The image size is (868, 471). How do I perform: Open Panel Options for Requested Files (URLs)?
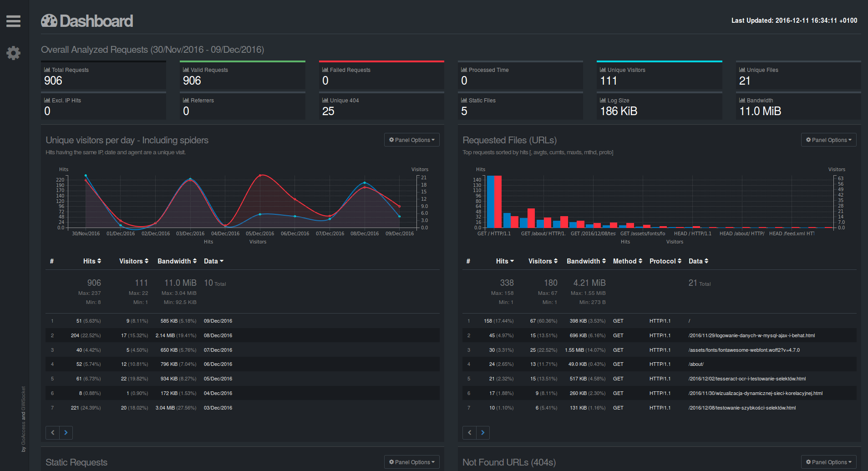click(x=829, y=140)
